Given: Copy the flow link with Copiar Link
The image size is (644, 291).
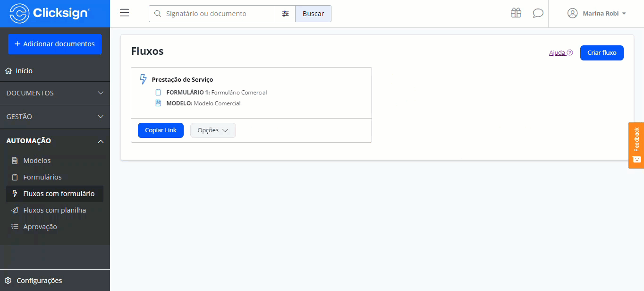Looking at the screenshot, I should click(x=161, y=130).
